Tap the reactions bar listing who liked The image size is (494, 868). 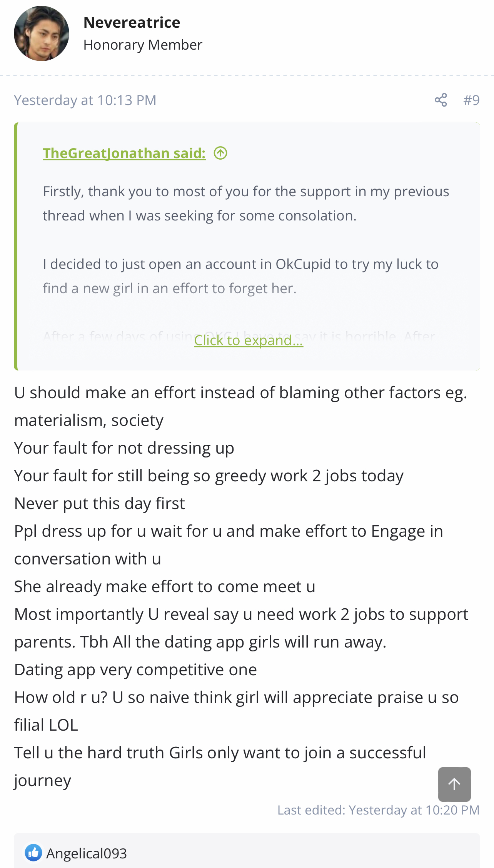247,851
